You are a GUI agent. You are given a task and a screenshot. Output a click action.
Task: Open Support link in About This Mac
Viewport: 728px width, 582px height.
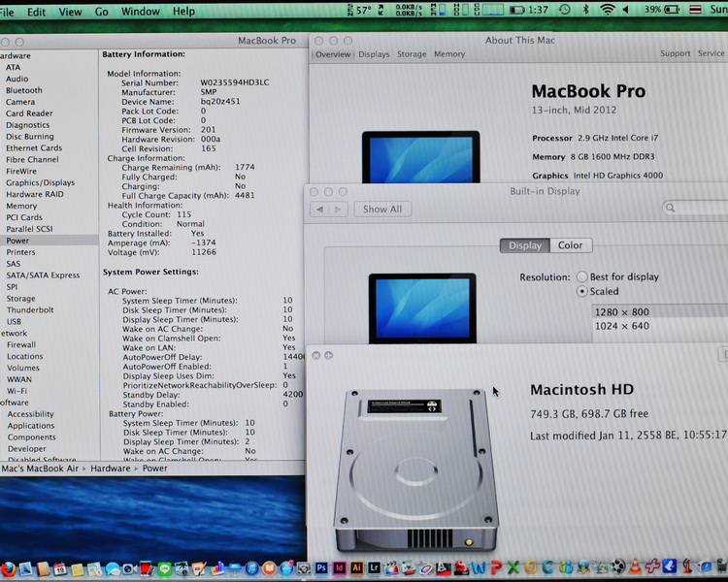(675, 53)
